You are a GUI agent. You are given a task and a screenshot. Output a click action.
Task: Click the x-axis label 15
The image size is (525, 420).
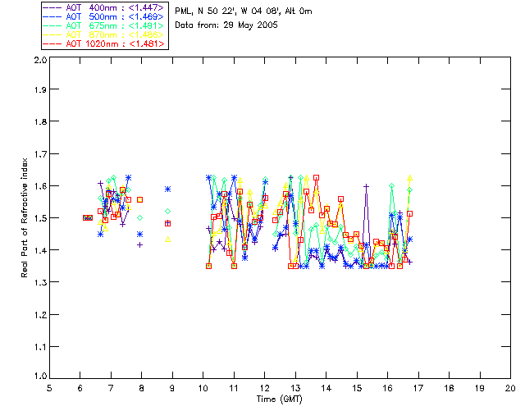(357, 388)
